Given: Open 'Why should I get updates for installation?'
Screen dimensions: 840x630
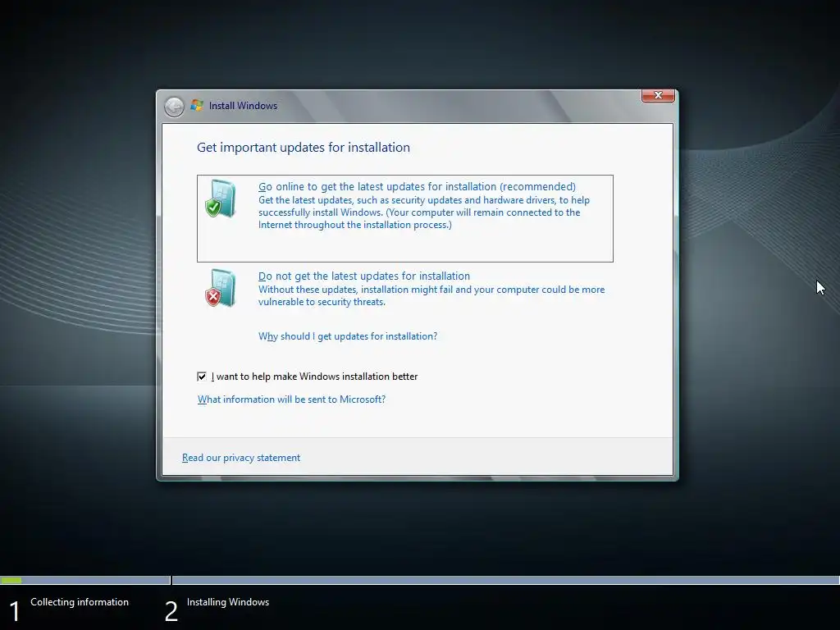Looking at the screenshot, I should (x=348, y=336).
